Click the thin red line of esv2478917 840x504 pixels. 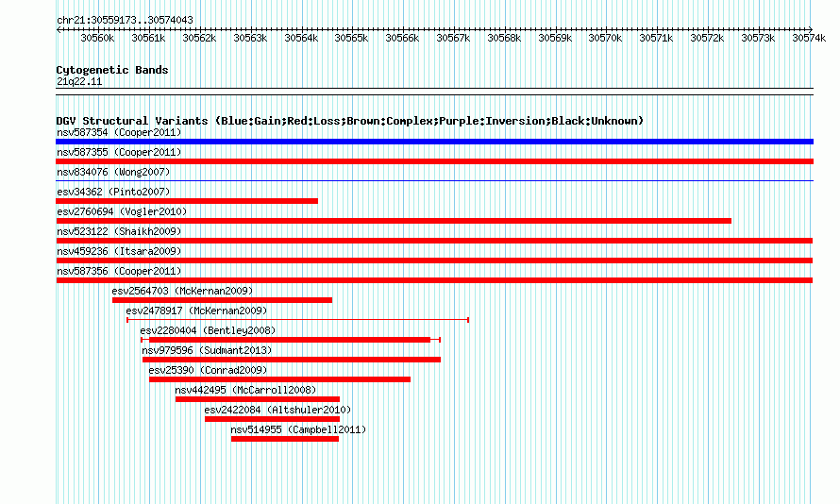click(298, 320)
